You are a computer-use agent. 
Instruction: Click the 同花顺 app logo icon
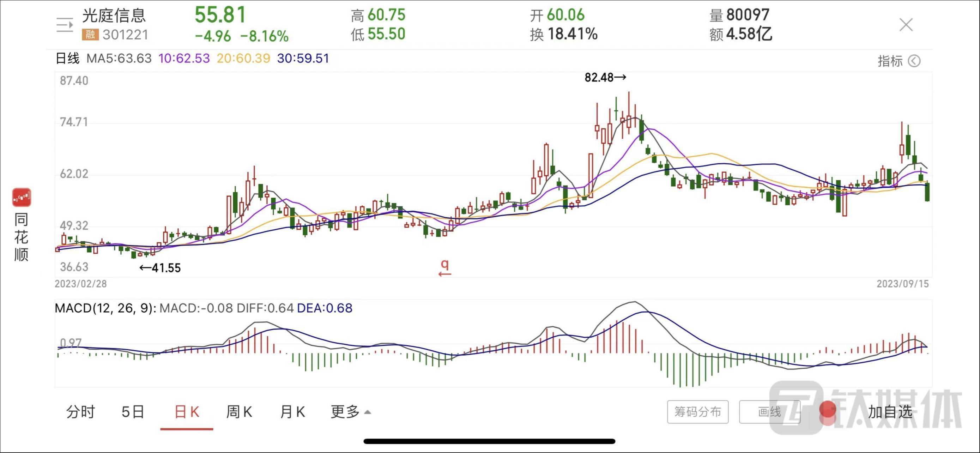[x=21, y=197]
